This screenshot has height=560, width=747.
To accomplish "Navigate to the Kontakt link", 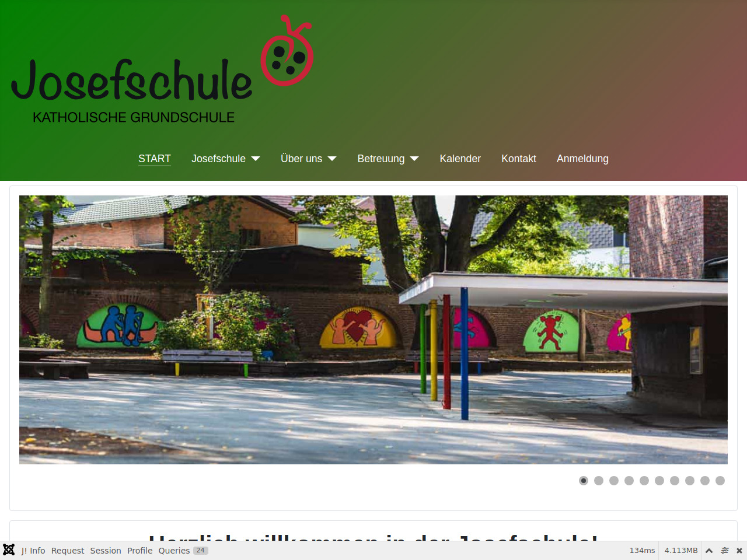I will tap(518, 159).
